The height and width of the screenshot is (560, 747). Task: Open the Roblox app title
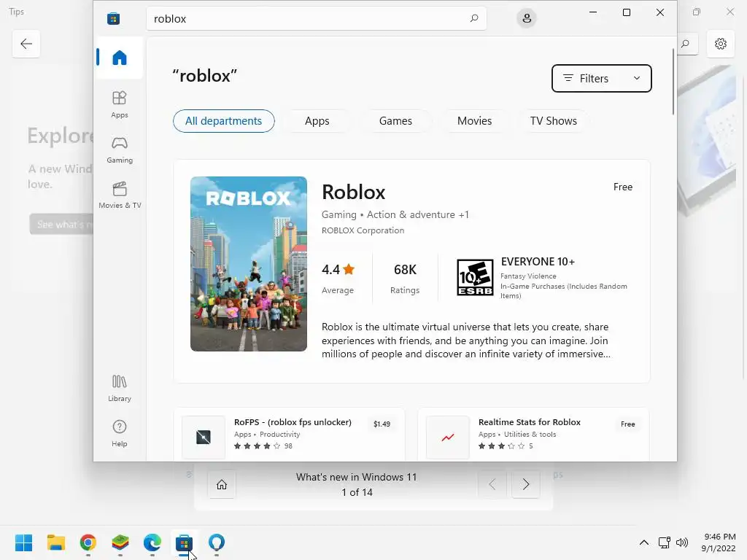pos(354,192)
